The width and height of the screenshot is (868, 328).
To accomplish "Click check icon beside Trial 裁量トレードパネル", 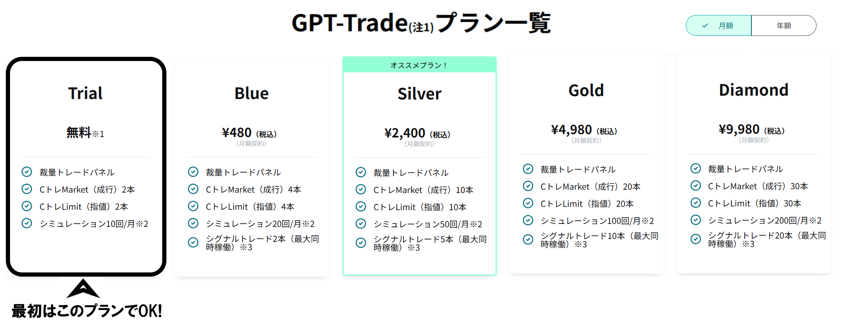I will pos(27,172).
